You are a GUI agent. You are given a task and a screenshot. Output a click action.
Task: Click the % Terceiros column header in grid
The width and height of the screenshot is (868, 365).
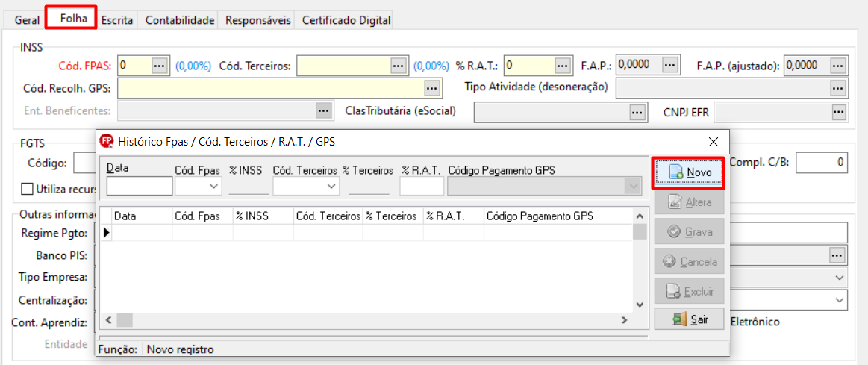(x=393, y=216)
